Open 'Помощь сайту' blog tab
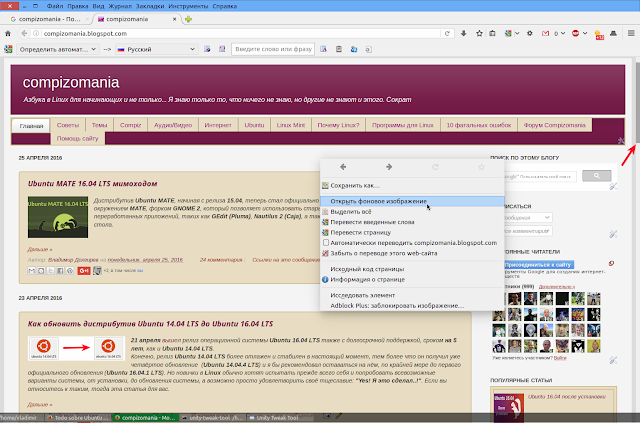The width and height of the screenshot is (640, 423). (x=78, y=138)
